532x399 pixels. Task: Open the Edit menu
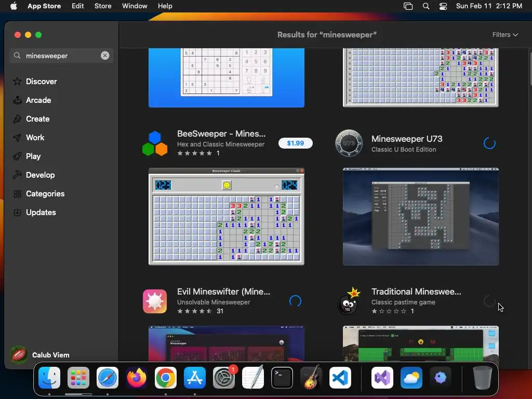point(78,6)
